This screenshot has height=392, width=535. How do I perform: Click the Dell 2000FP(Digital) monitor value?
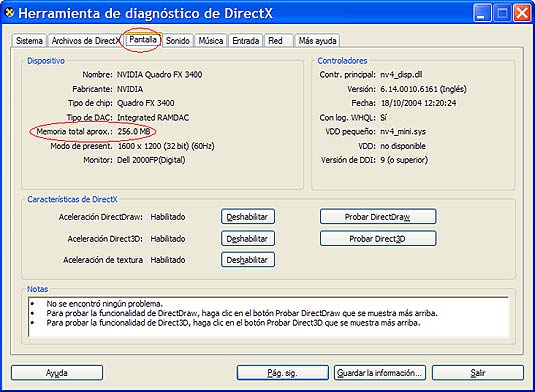151,160
